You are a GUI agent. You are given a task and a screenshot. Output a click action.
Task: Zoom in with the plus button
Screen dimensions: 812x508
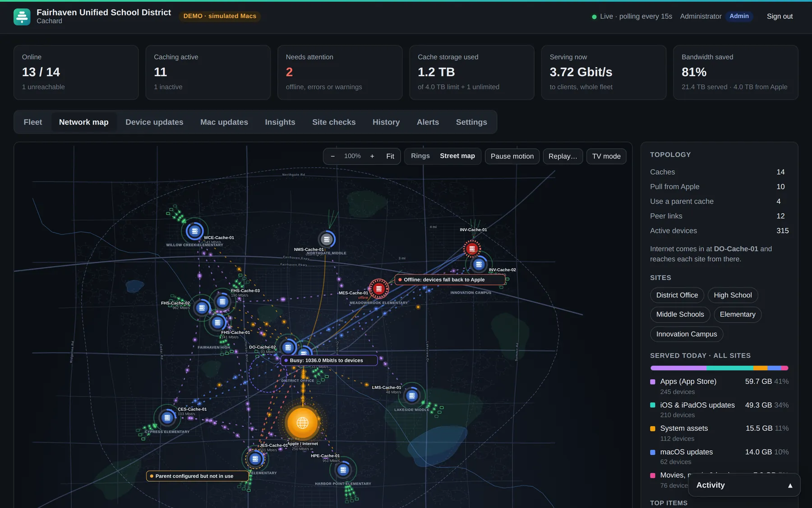(372, 156)
